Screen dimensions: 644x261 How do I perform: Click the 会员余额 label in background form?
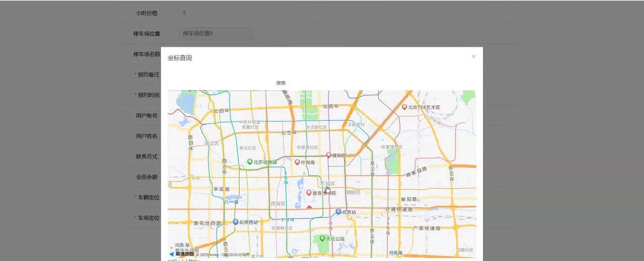146,177
